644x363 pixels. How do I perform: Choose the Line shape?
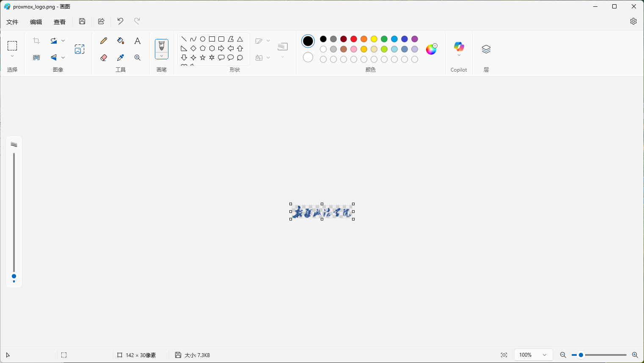(x=184, y=39)
